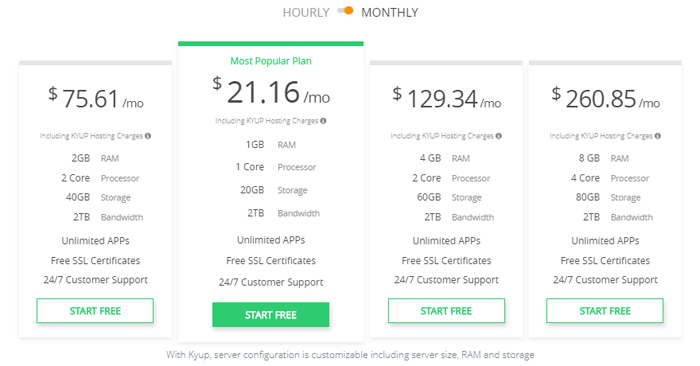Click the Kyup customizable configuration footnote
Image resolution: width=700 pixels, height=366 pixels.
pos(350,355)
